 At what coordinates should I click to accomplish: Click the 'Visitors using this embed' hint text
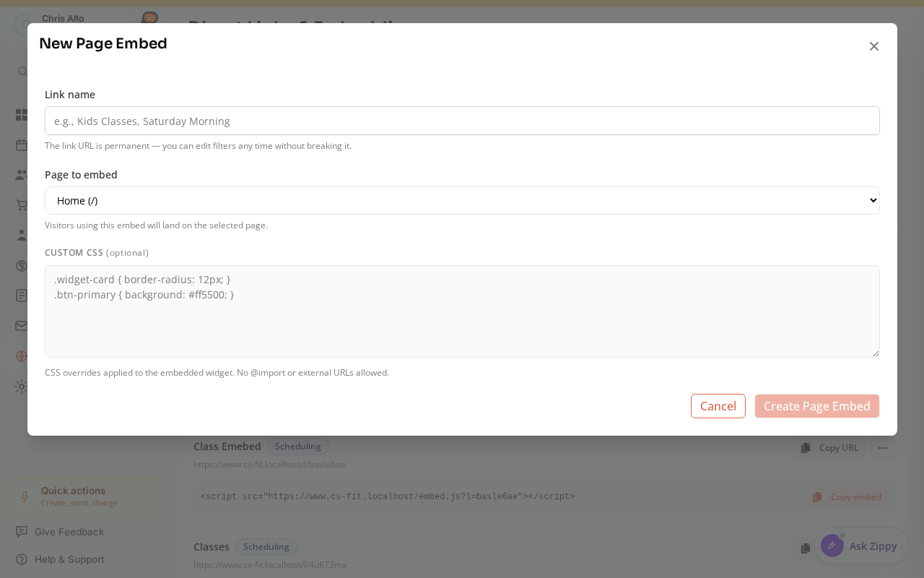(156, 225)
